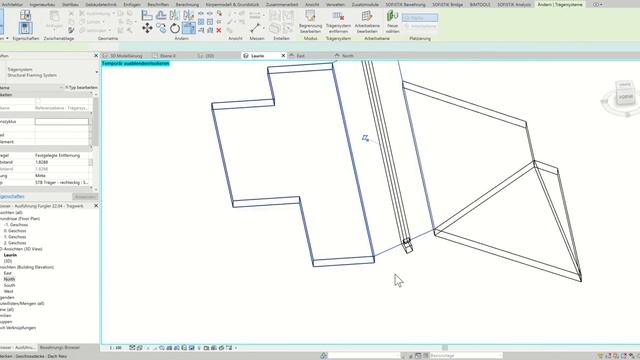This screenshot has width=640, height=360.
Task: Open the Architektur ribbon tab
Action: click(12, 4)
